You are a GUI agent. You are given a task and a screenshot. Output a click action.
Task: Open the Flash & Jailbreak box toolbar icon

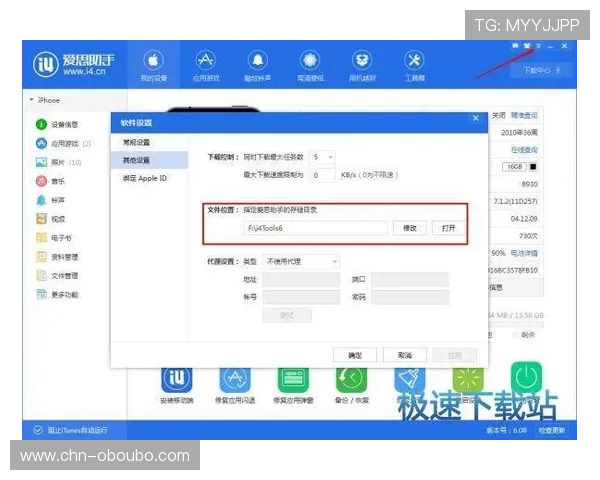[x=362, y=65]
